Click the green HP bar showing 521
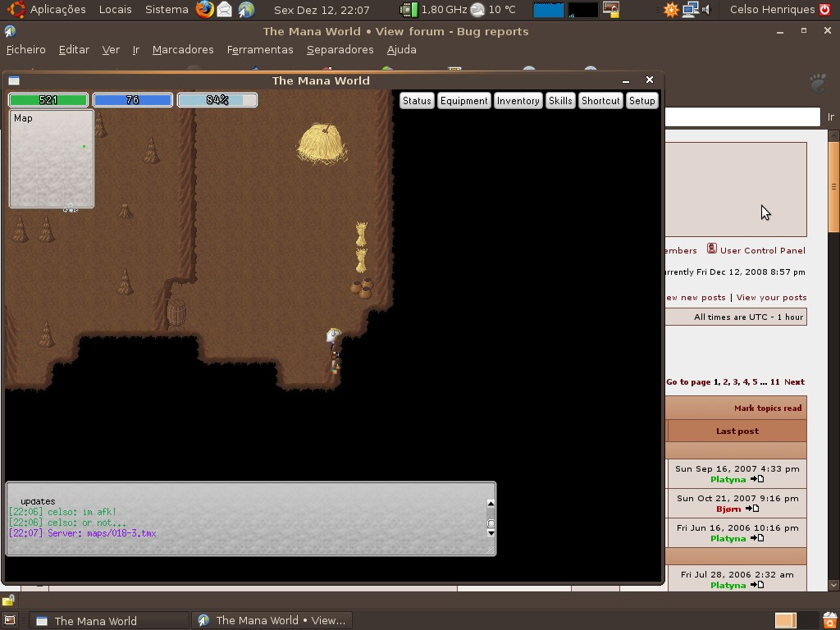Screen dimensions: 840x630 coord(48,100)
